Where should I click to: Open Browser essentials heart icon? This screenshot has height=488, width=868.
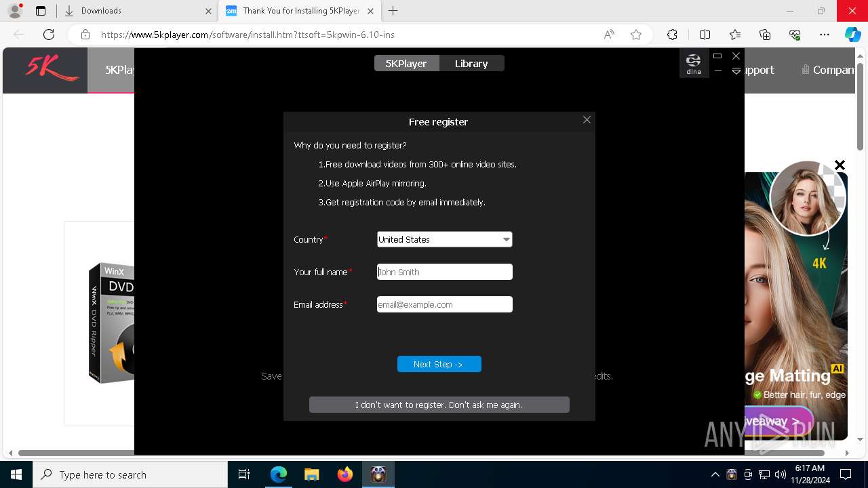pyautogui.click(x=795, y=35)
